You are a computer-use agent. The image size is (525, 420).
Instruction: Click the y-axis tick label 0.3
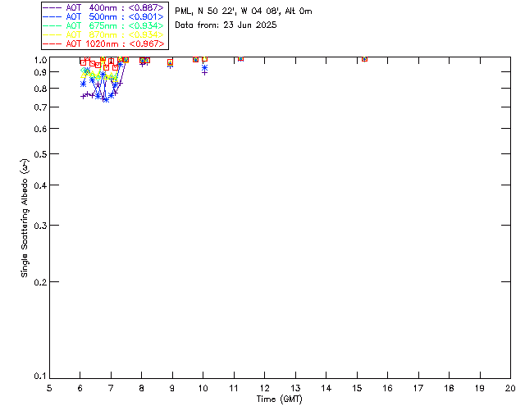click(x=40, y=226)
